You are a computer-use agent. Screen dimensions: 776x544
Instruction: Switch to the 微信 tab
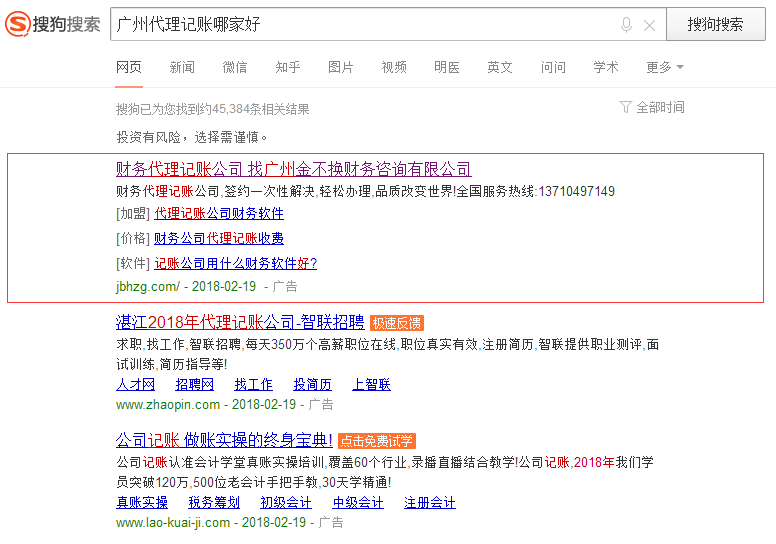235,67
